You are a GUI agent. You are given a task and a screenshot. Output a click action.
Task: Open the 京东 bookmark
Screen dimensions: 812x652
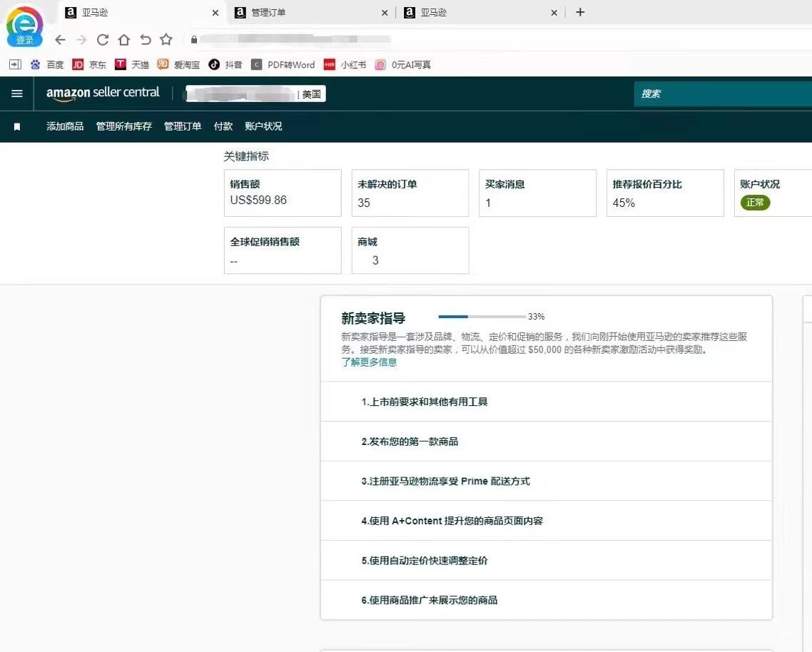(89, 64)
